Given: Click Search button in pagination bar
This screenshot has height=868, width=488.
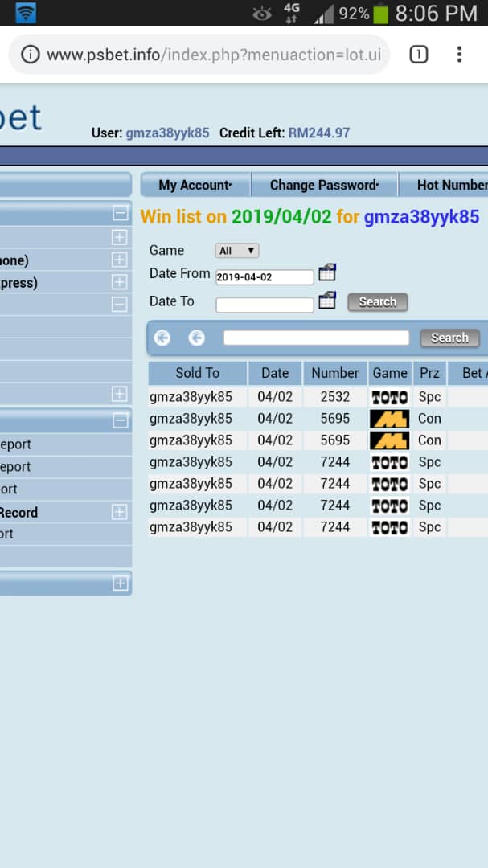Looking at the screenshot, I should [449, 338].
